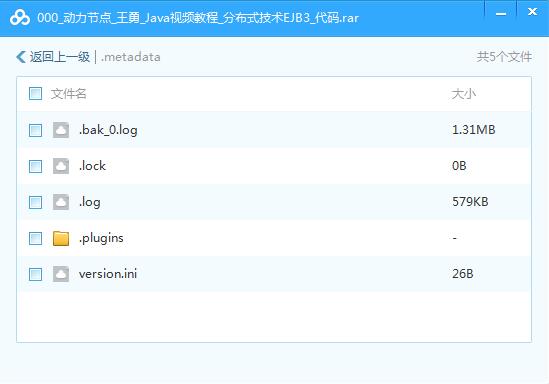This screenshot has width=549, height=384.
Task: Close the archive preview window
Action: coord(533,12)
